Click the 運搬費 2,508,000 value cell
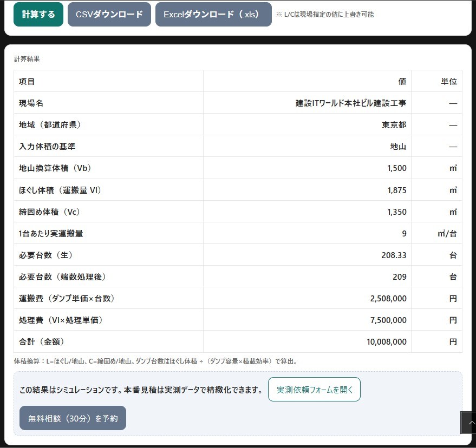Screen dimensions: 476x448 coord(388,299)
